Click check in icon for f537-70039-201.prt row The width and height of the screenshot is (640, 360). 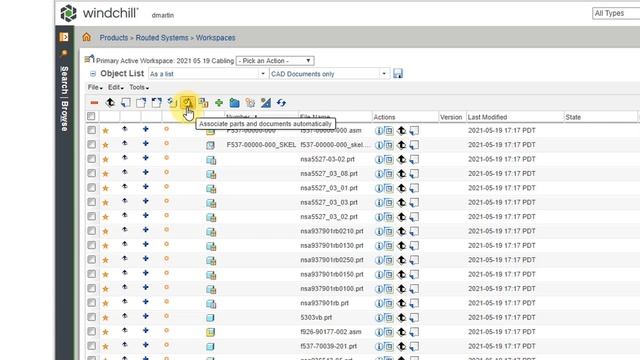pos(414,347)
